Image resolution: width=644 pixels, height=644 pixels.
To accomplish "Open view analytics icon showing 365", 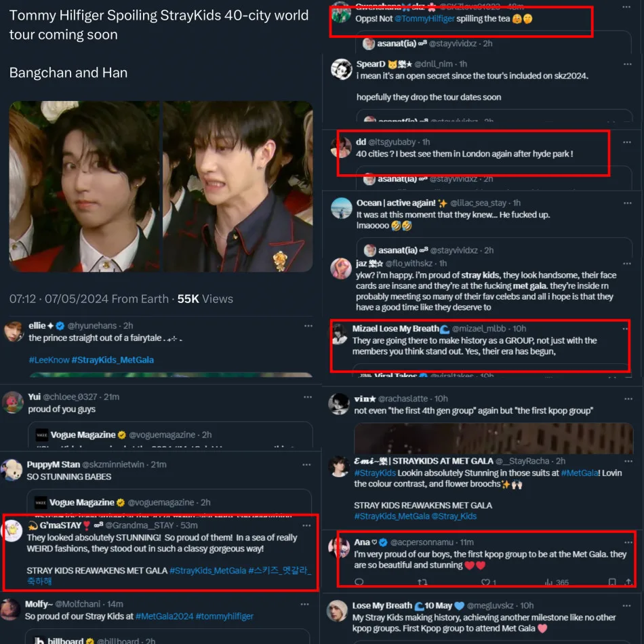I will (557, 582).
